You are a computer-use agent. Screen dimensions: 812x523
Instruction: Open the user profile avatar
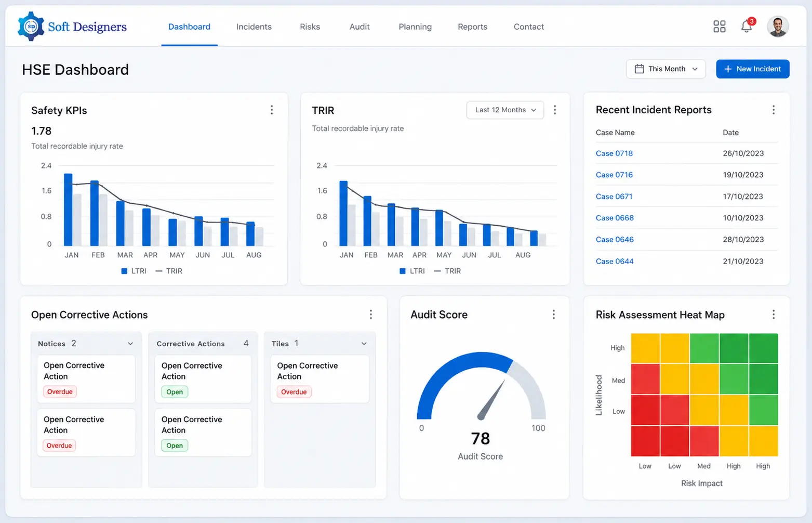(778, 27)
